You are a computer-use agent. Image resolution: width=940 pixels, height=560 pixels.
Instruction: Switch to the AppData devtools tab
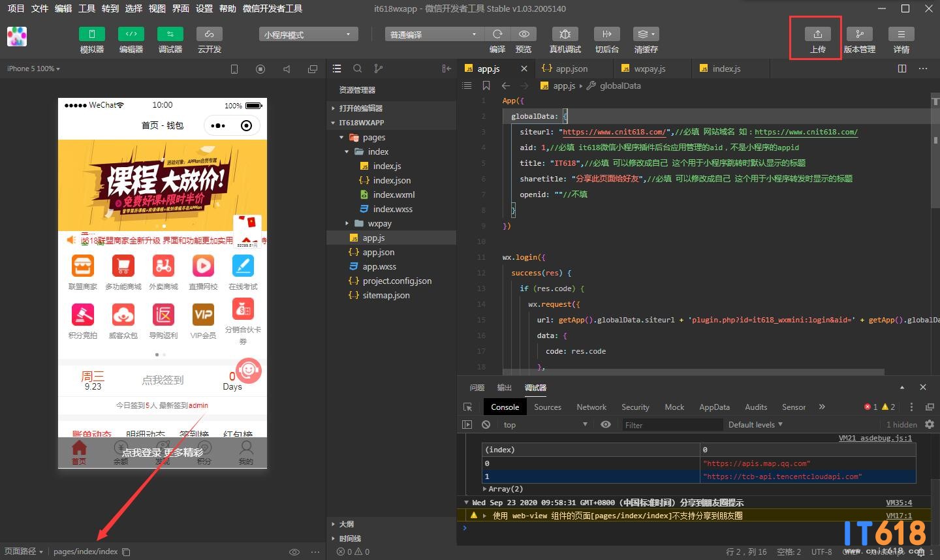tap(714, 407)
